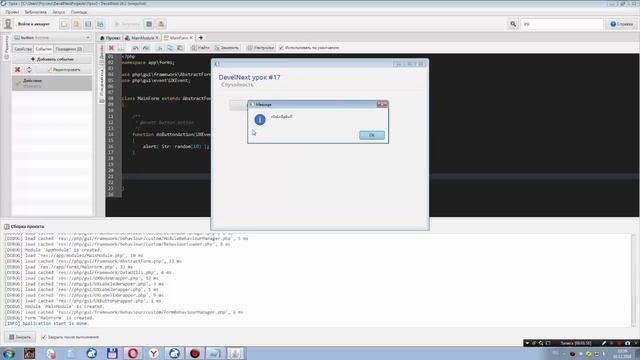
Task: Open the Проект editor tab
Action: click(110, 38)
